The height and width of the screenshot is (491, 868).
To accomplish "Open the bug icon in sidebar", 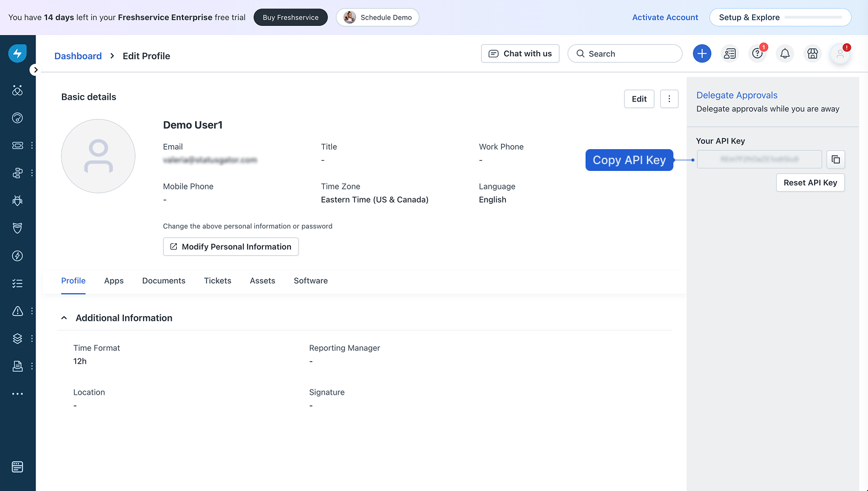I will 17,201.
